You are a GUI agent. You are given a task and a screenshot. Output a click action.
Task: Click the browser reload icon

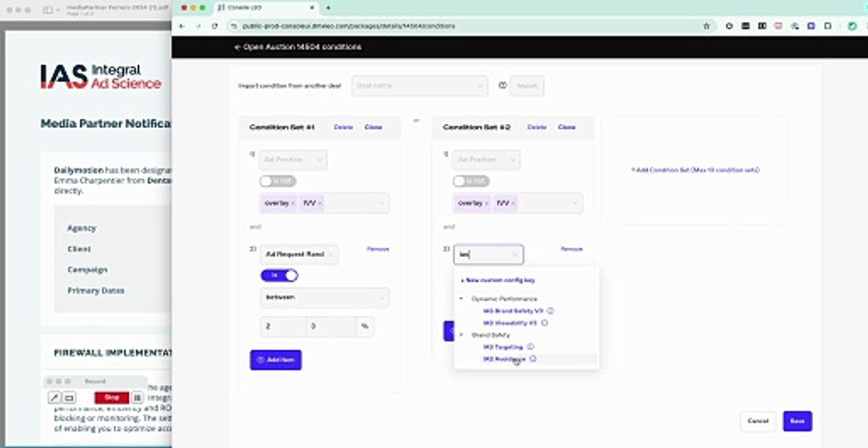(x=215, y=26)
